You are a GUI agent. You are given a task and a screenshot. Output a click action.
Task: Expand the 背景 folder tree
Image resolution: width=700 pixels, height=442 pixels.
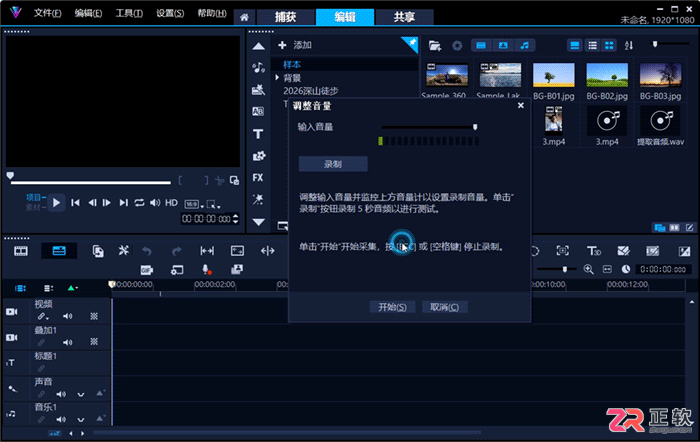tap(277, 78)
